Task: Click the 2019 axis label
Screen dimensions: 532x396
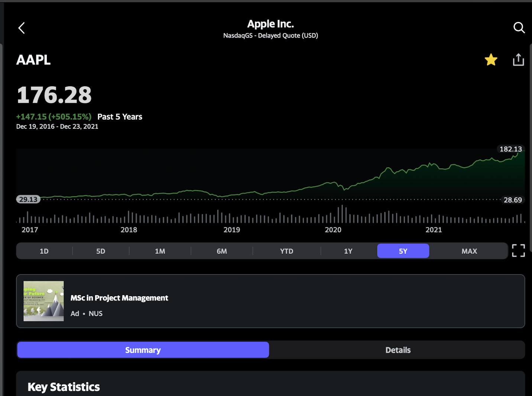Action: click(x=232, y=230)
